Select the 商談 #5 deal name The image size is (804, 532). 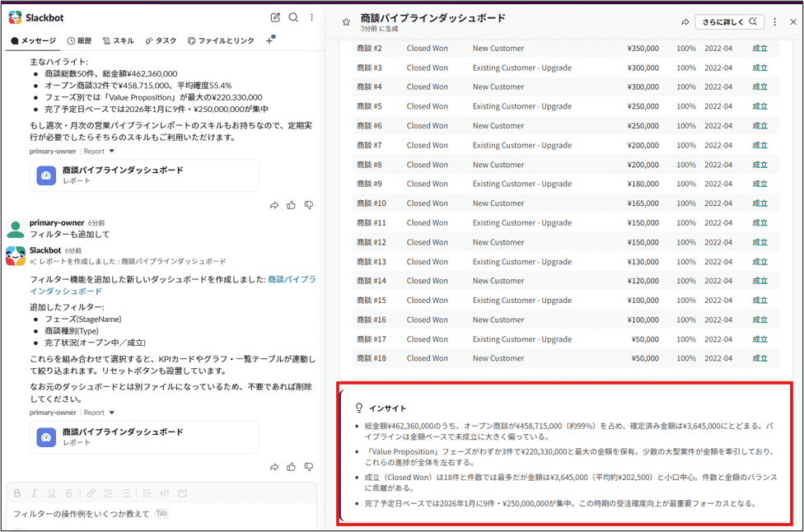[369, 106]
